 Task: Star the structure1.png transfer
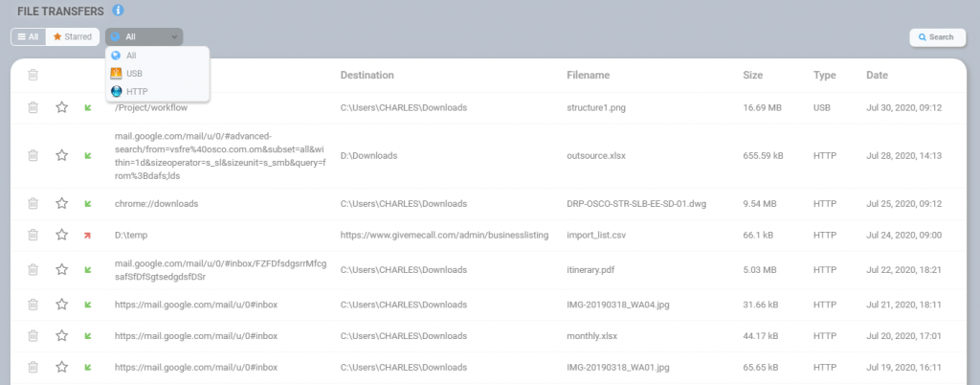point(61,107)
